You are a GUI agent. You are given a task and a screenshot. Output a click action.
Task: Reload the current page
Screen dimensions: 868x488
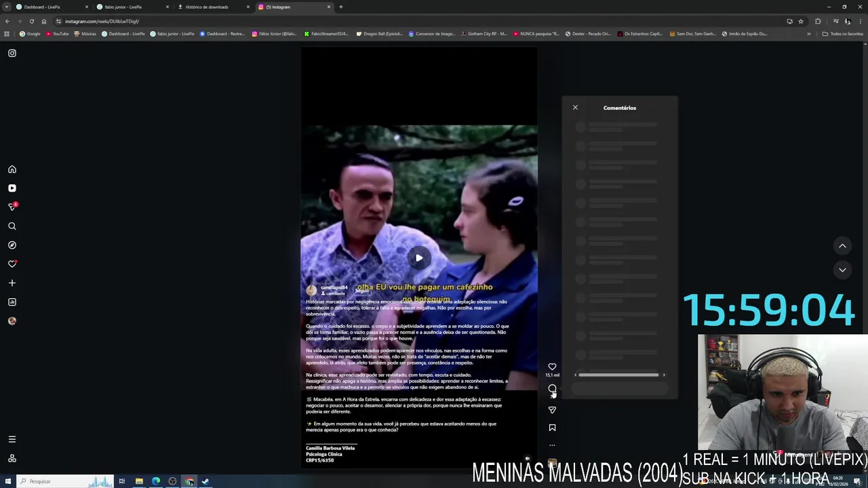click(31, 21)
